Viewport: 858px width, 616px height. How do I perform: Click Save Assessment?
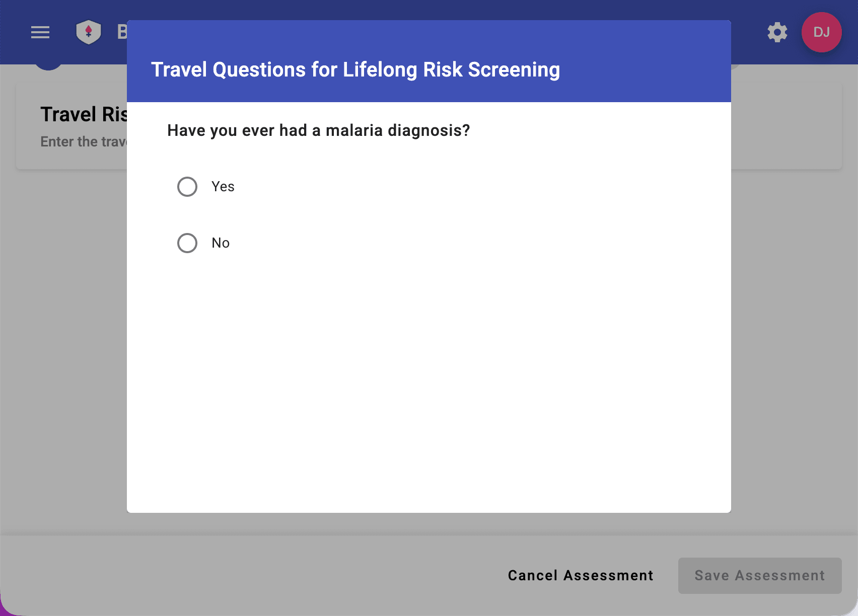point(759,575)
